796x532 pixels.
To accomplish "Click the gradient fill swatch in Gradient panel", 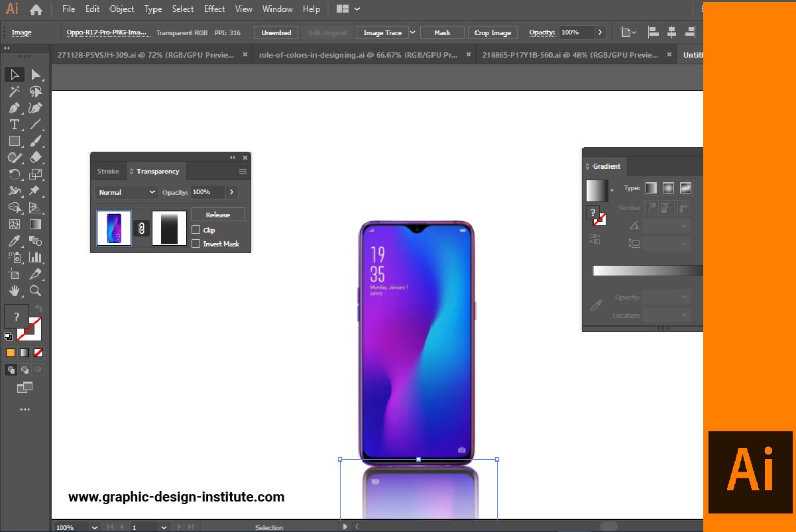I will (597, 191).
